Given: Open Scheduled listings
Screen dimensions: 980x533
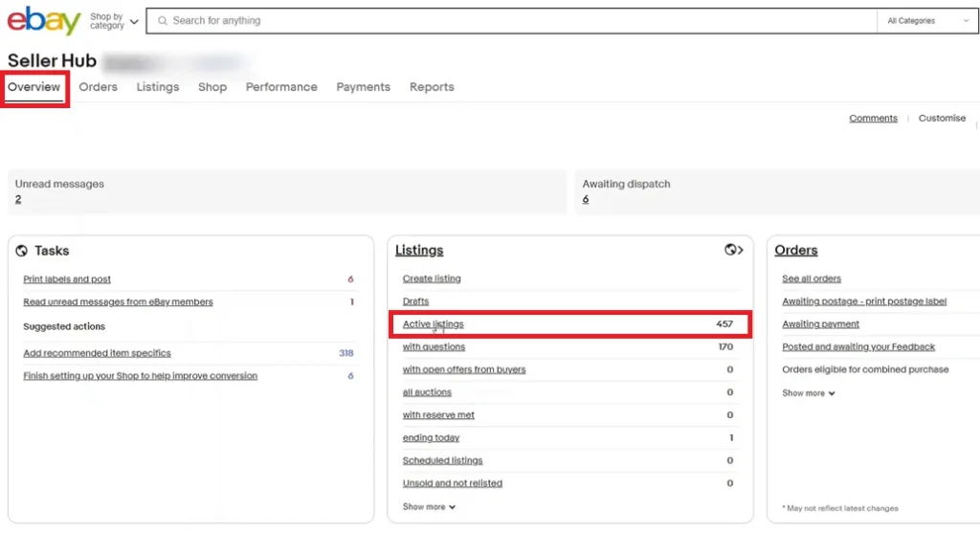Looking at the screenshot, I should click(x=442, y=460).
